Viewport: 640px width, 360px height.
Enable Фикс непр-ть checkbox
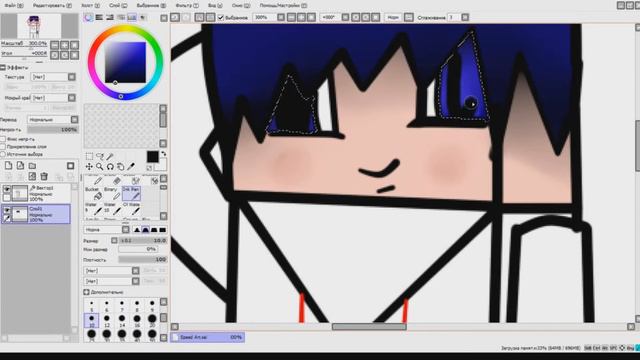(3, 139)
